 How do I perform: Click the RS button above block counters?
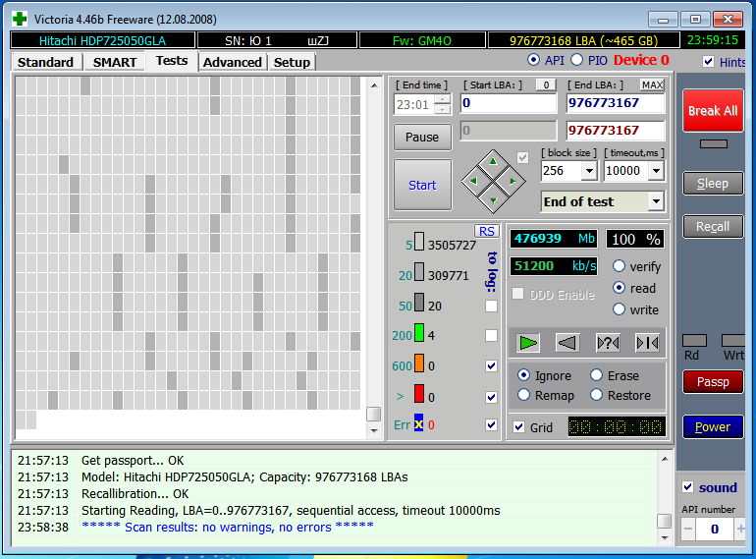(487, 231)
